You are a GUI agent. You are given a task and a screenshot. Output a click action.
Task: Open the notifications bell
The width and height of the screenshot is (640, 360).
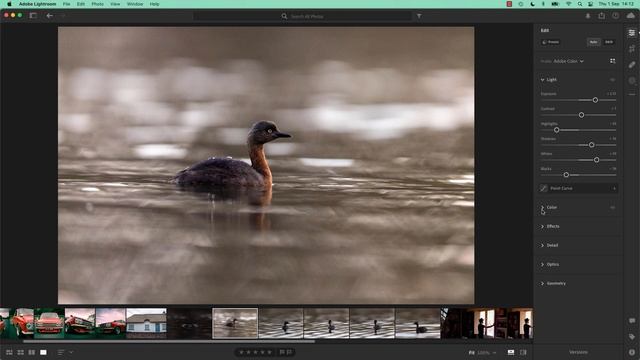[x=588, y=16]
